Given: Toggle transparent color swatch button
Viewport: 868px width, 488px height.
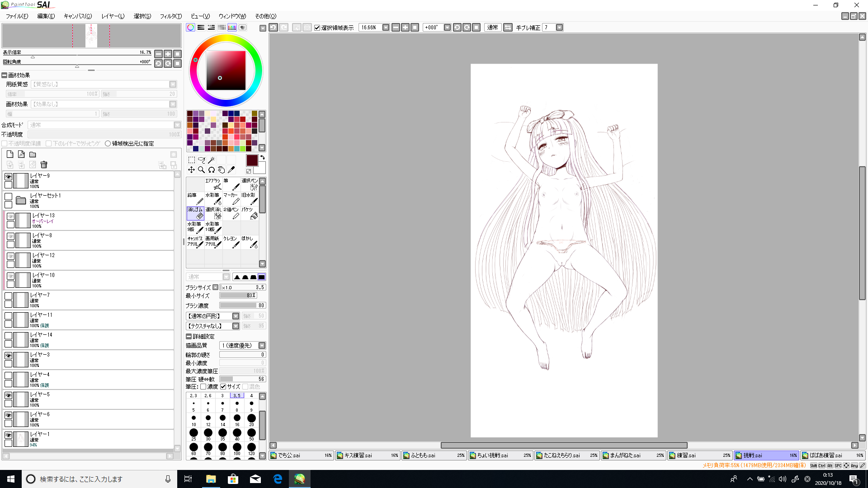Looking at the screenshot, I should (249, 171).
